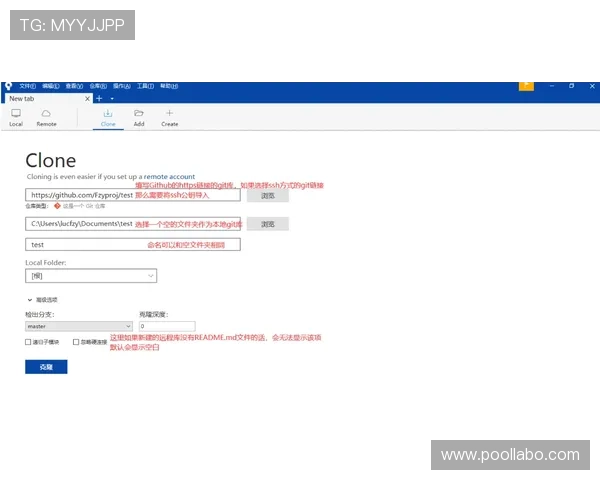The width and height of the screenshot is (600, 480).
Task: Restore down the Sourcetree window
Action: pos(571,86)
